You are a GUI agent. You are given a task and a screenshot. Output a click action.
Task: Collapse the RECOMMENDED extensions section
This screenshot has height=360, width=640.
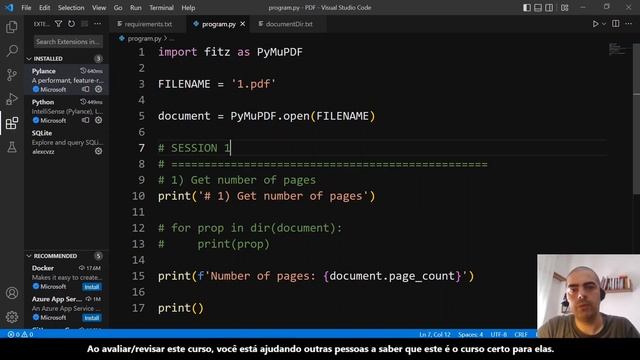coord(29,256)
